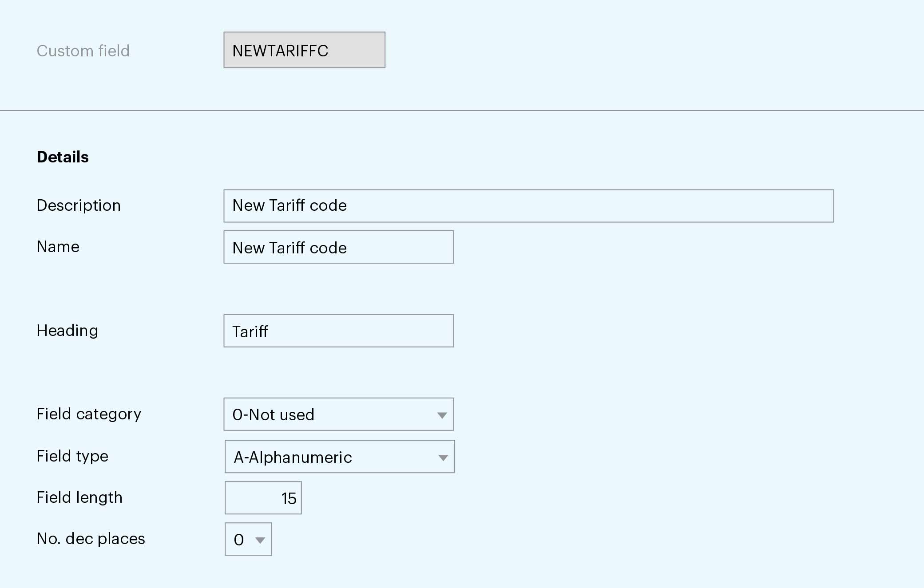
Task: Click the Details section heading
Action: tap(63, 157)
